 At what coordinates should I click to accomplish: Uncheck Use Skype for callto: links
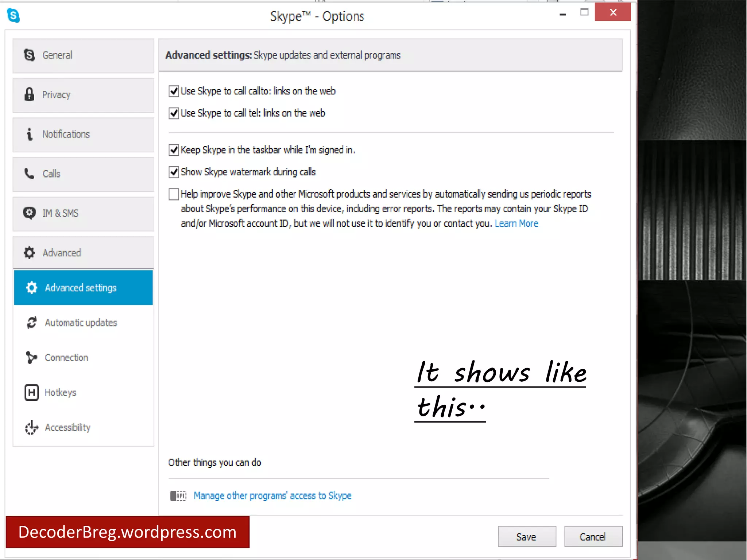coord(174,91)
